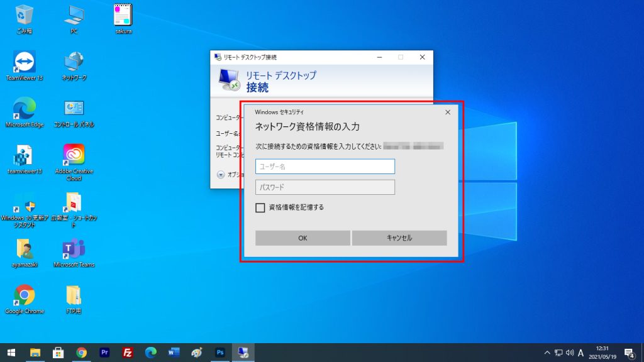Show hidden system tray icons
Viewport: 644px width, 362px height.
point(547,353)
